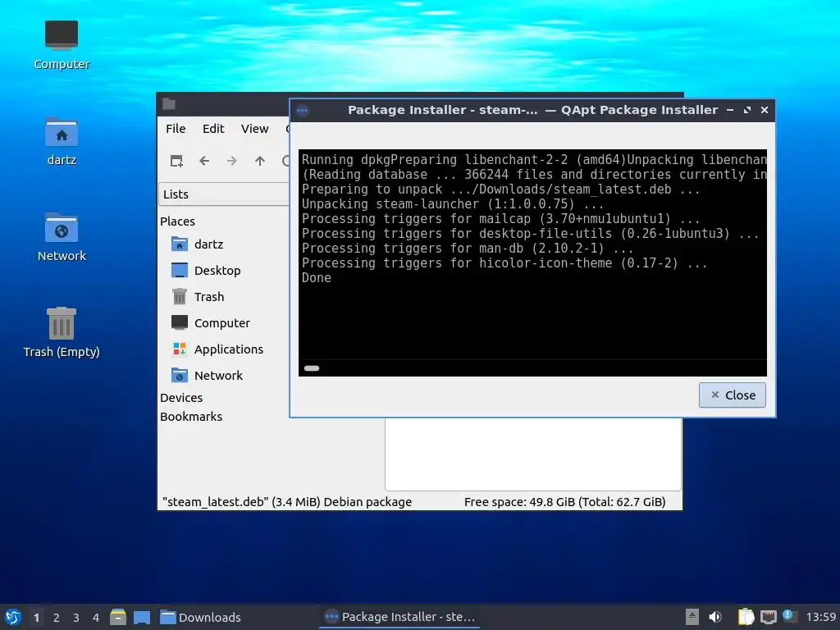840x630 pixels.
Task: Switch to workspace 3
Action: pos(76,618)
